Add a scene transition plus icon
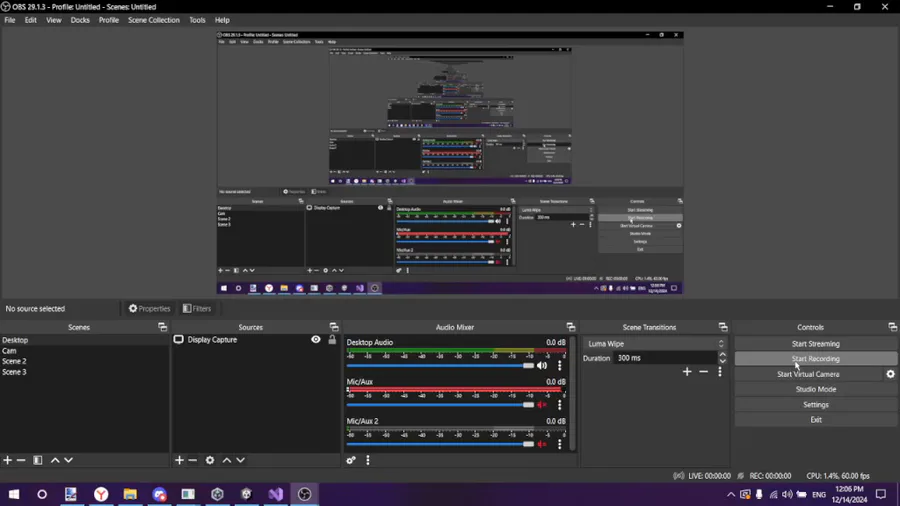This screenshot has width=900, height=506. [687, 372]
